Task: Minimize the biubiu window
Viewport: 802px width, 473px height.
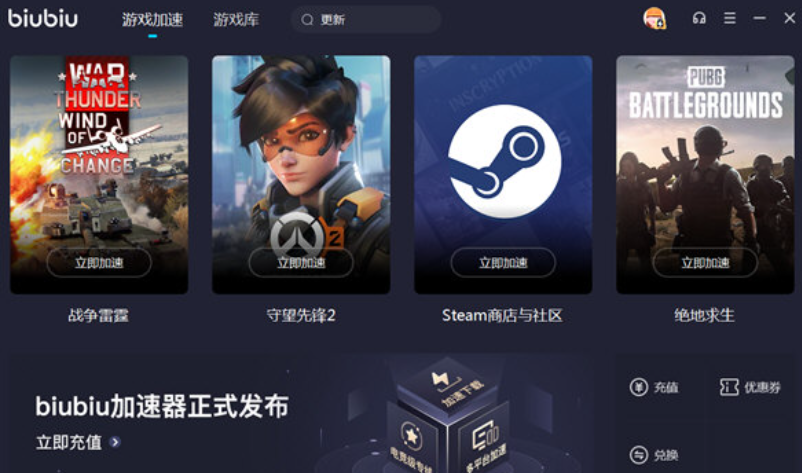Action: pyautogui.click(x=760, y=18)
